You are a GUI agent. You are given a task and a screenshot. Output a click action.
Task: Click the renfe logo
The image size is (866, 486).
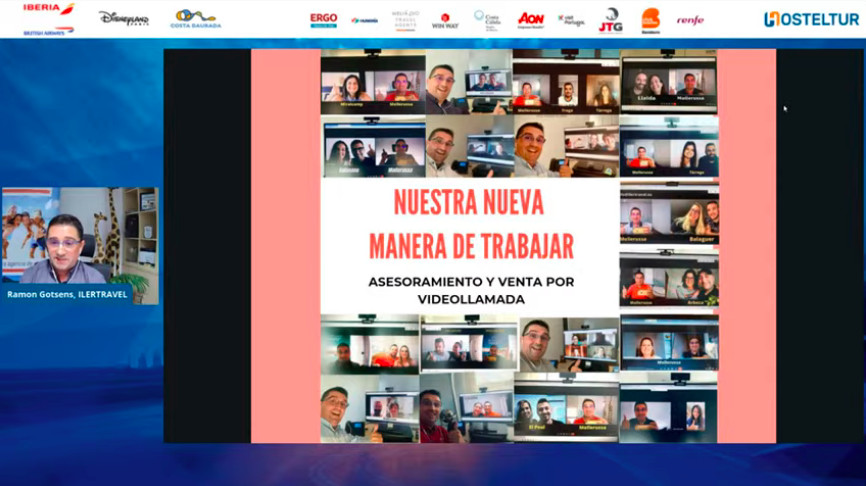click(x=690, y=20)
